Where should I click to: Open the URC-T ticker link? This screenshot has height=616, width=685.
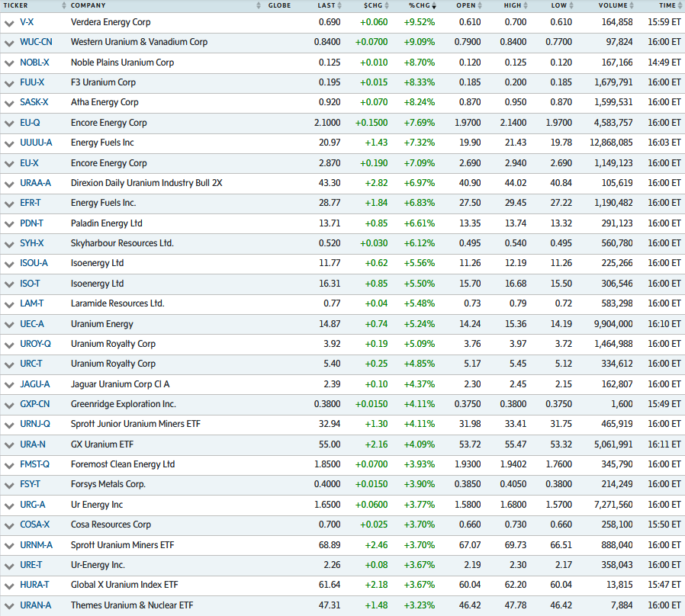point(31,364)
